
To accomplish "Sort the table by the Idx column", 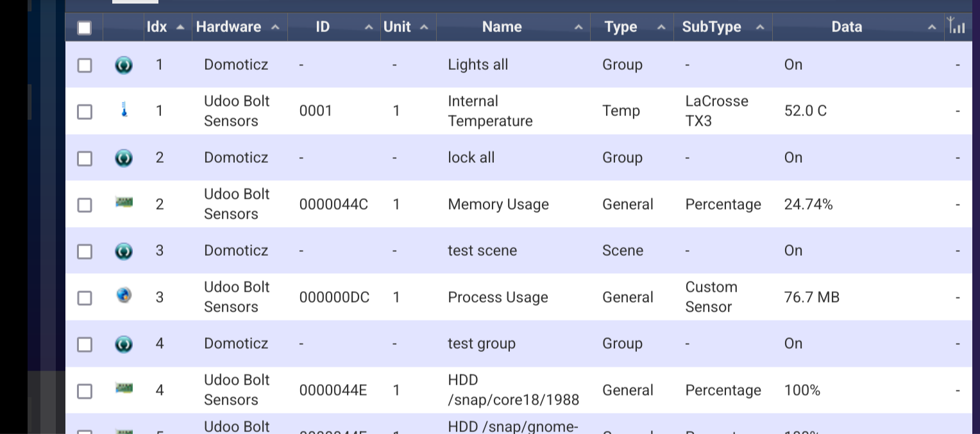I will point(168,27).
